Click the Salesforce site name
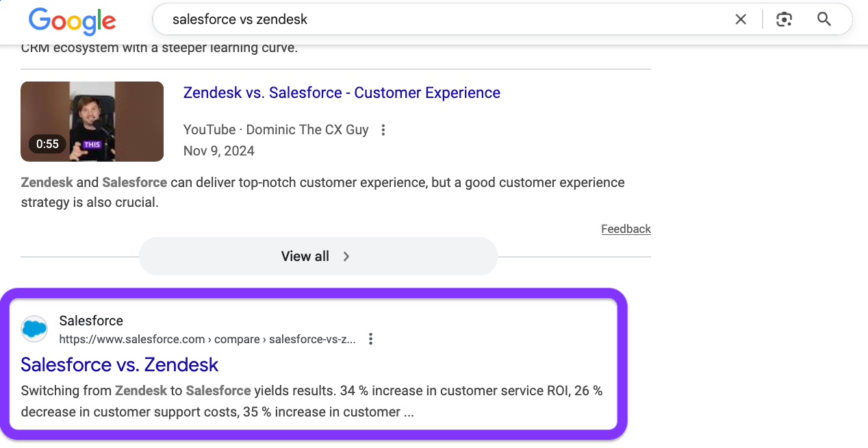 click(x=91, y=321)
